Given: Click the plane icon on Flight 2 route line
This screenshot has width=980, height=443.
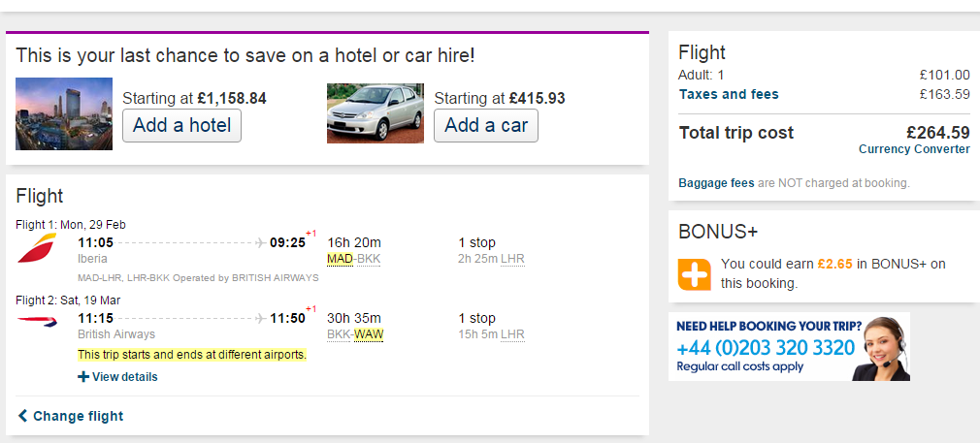Looking at the screenshot, I should tap(261, 319).
